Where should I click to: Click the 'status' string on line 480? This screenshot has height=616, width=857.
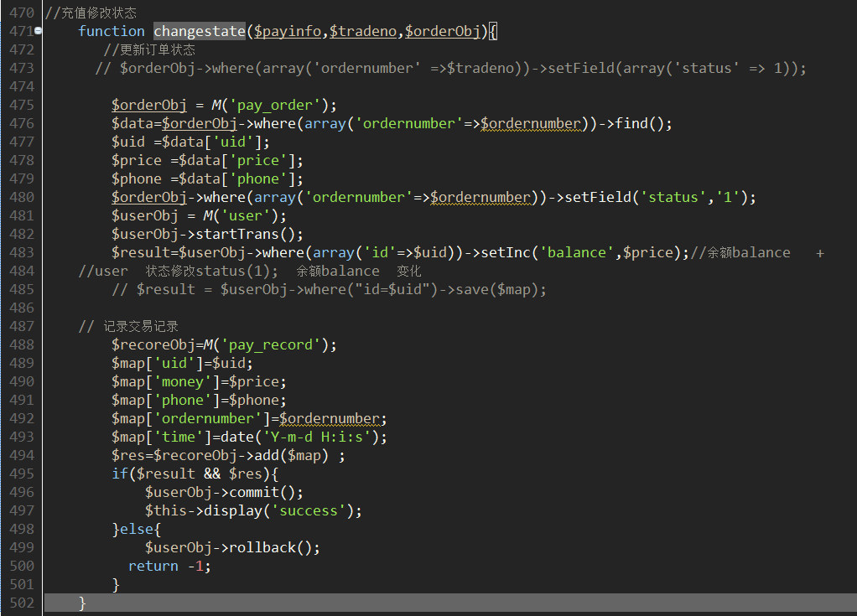673,197
